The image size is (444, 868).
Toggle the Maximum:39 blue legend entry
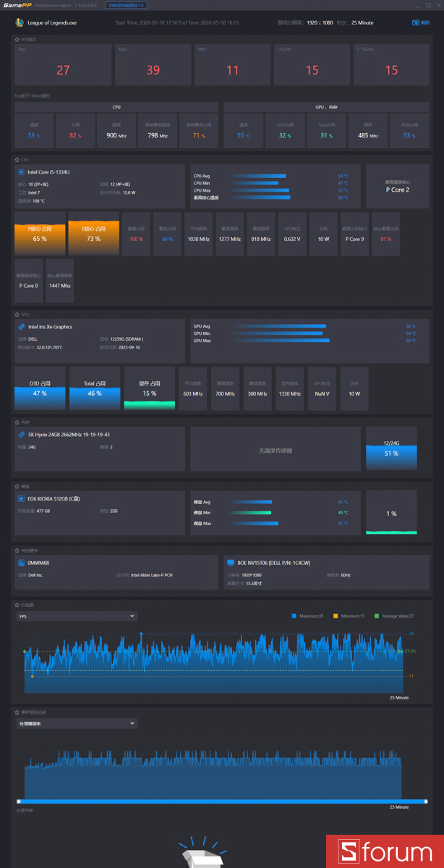(x=309, y=616)
